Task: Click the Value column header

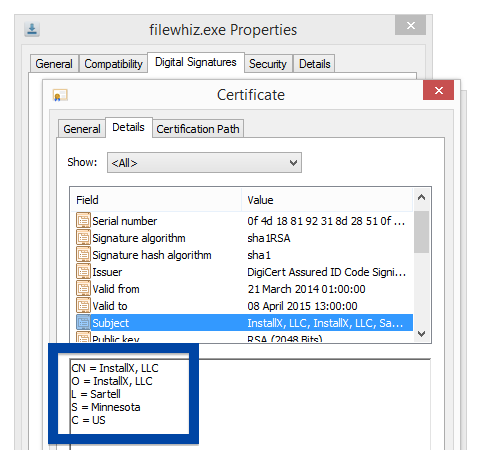Action: tap(327, 200)
